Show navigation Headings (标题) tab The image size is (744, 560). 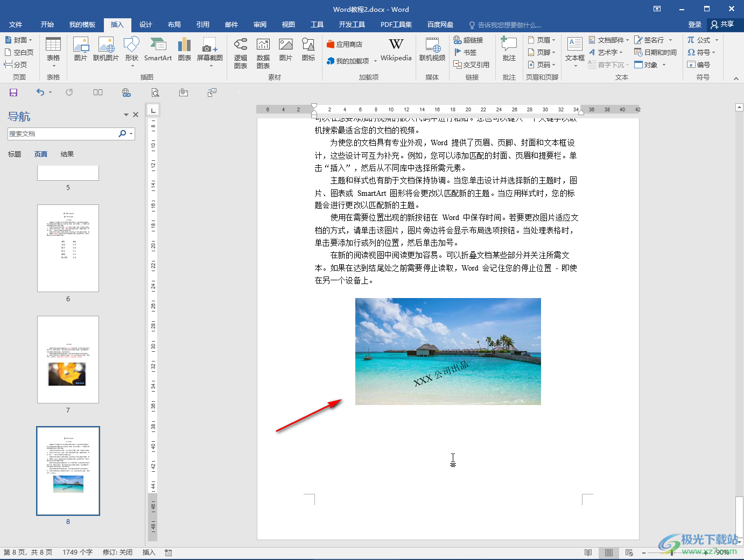pos(15,154)
